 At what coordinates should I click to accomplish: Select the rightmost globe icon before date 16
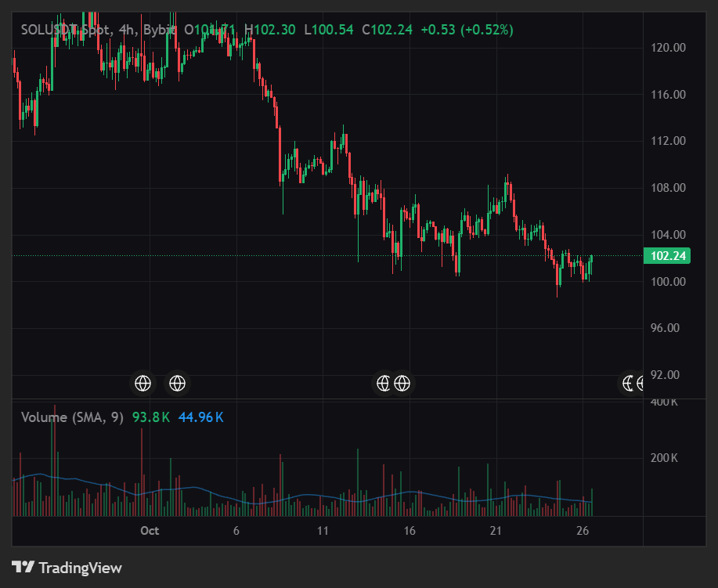(x=402, y=383)
